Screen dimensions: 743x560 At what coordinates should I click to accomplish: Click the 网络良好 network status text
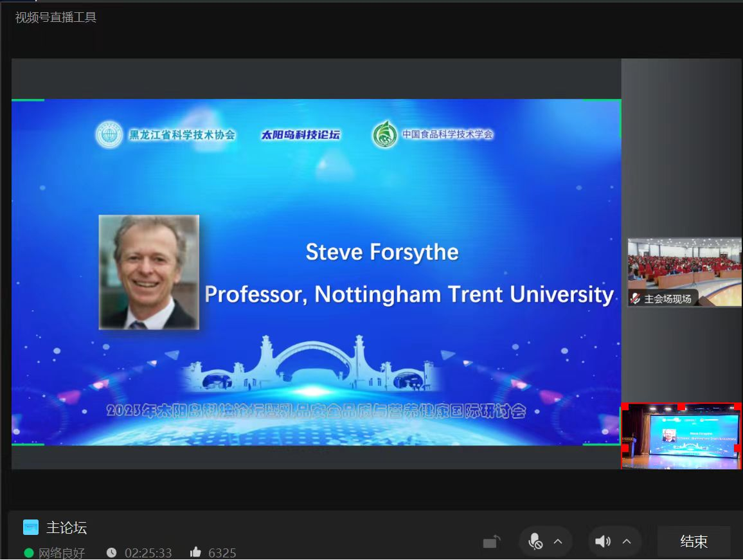point(62,552)
